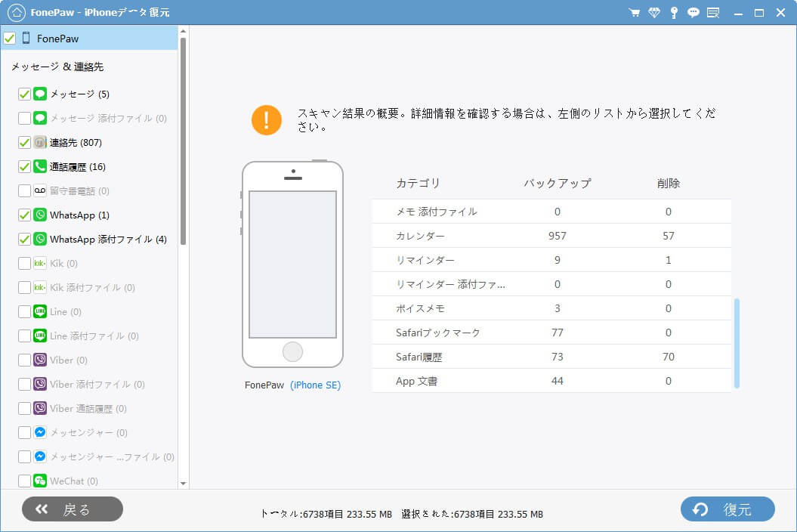Uncheck the WhatsApp (1) checkbox
Image resolution: width=797 pixels, height=532 pixels.
tap(24, 215)
